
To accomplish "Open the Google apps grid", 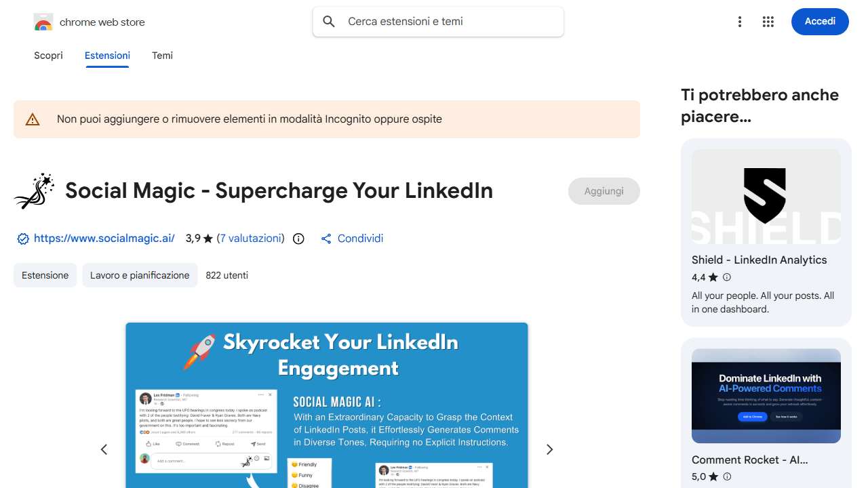I will [x=768, y=22].
